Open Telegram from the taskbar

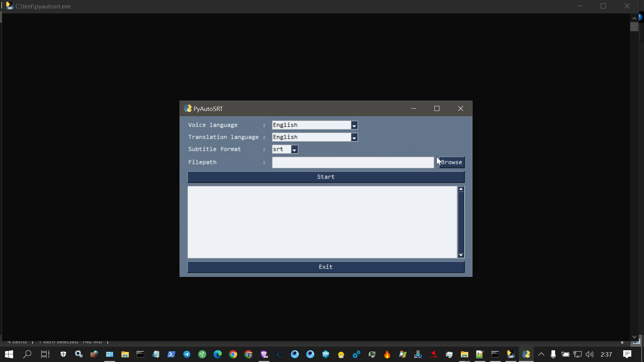(186, 354)
